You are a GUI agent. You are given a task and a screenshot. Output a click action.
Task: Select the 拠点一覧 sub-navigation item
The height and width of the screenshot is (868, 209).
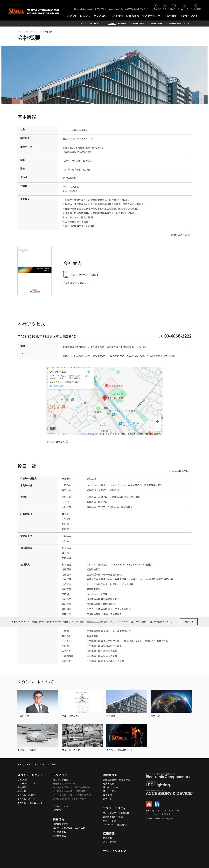pyautogui.click(x=122, y=24)
